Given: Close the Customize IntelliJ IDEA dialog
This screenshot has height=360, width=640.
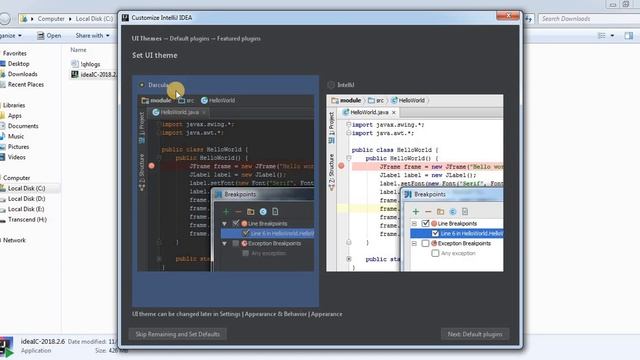Looking at the screenshot, I should coord(508,16).
